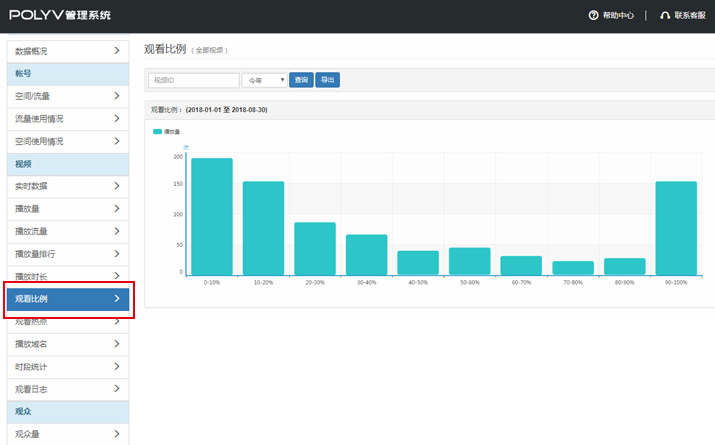The width and height of the screenshot is (715, 445).
Task: Click the chevron beside 时段统计
Action: [117, 366]
